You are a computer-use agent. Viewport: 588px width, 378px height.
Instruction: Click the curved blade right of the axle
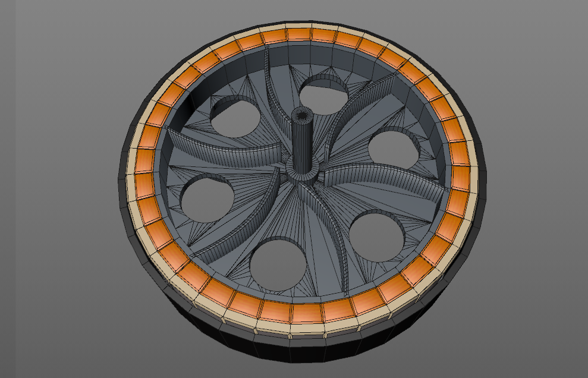(386, 182)
